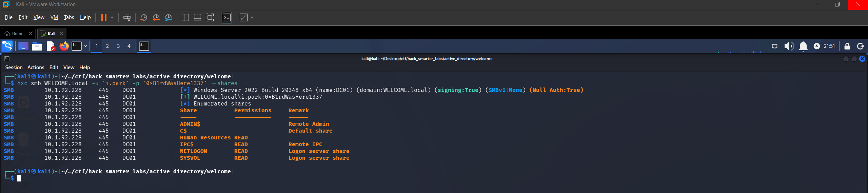The image size is (868, 193).
Task: Open the VMware Edit menu
Action: [23, 17]
